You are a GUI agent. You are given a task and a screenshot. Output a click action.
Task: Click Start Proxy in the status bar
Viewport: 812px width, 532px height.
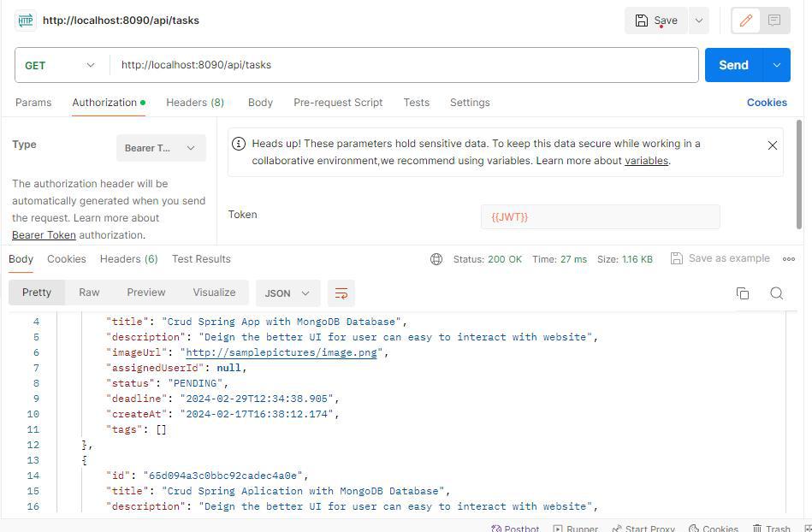coord(643,528)
